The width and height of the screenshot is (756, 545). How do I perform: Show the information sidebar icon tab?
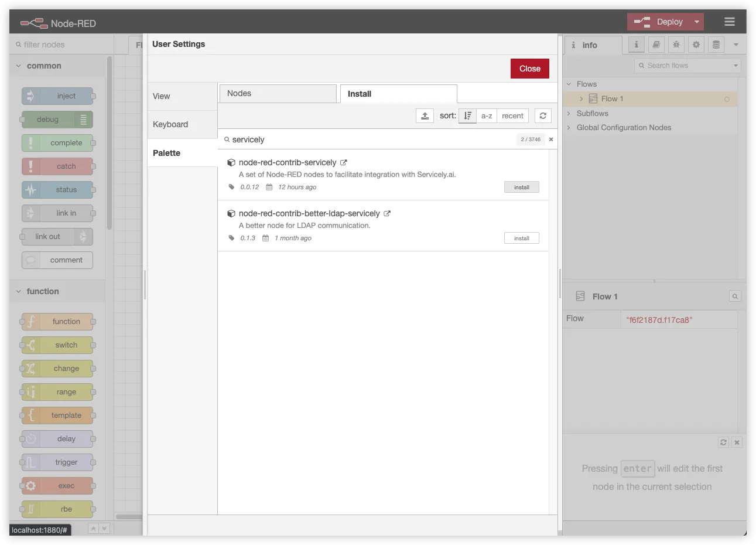tap(637, 45)
